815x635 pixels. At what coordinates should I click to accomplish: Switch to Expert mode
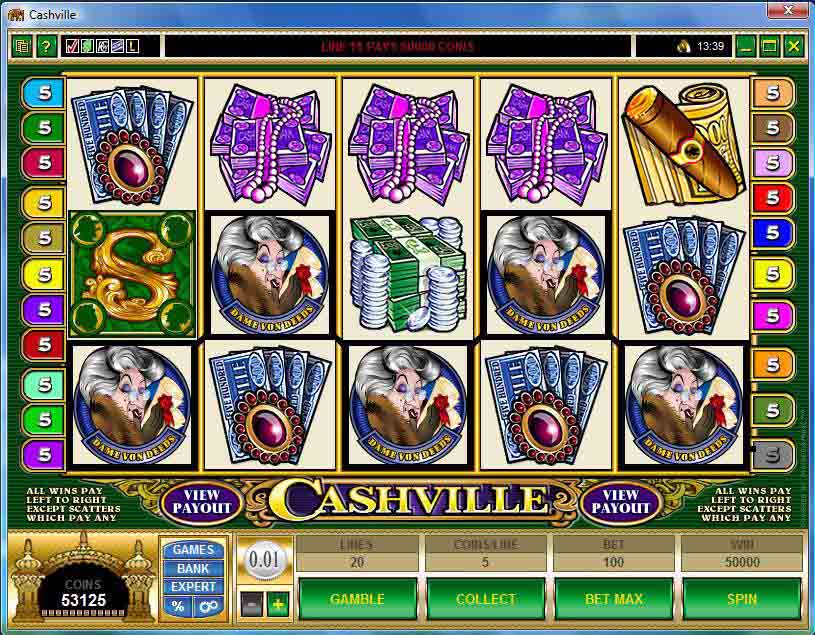pyautogui.click(x=193, y=587)
